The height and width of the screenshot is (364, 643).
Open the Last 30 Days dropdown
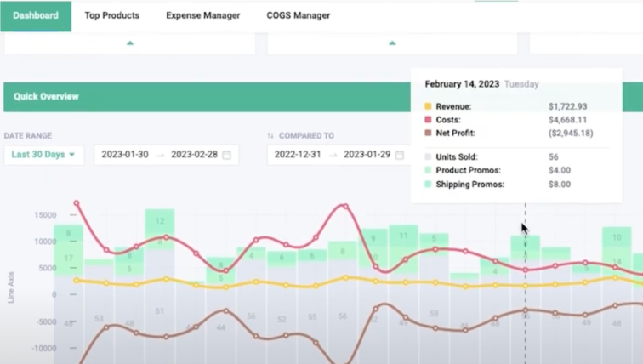pos(44,155)
